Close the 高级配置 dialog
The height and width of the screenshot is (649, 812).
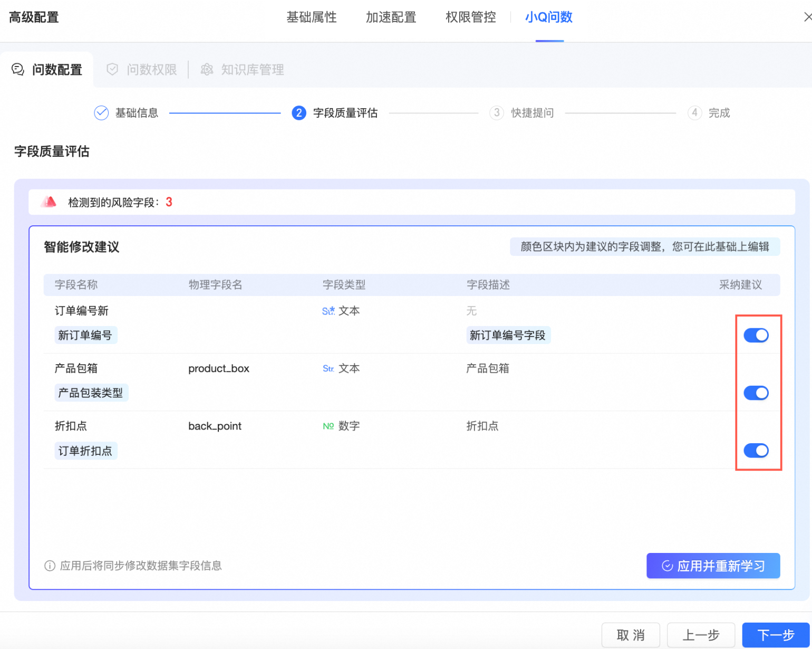coord(807,17)
